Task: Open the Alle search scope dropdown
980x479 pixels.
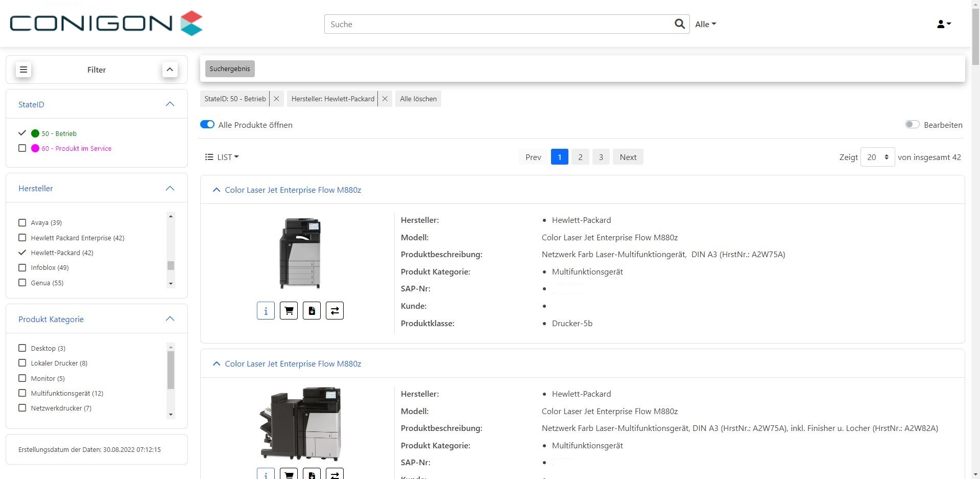Action: coord(706,24)
